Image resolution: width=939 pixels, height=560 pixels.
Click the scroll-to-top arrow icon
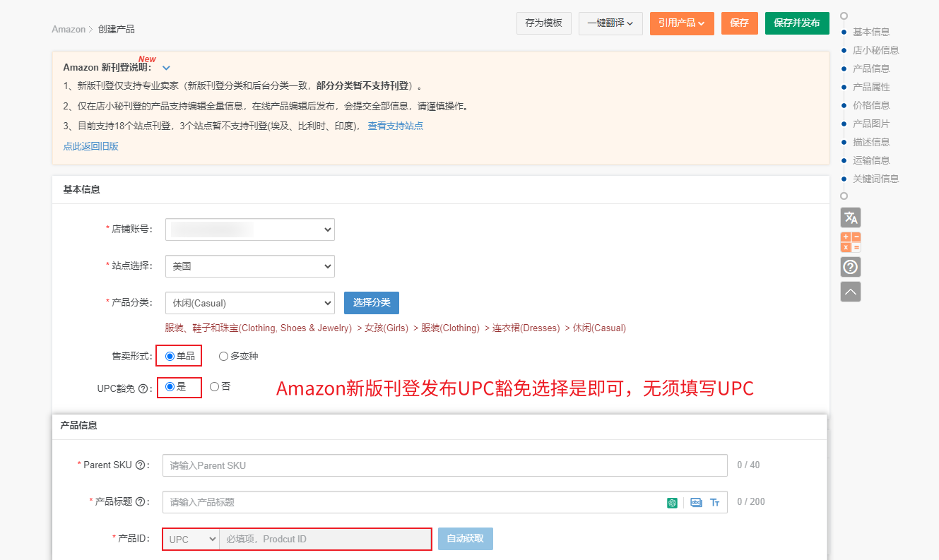851,292
